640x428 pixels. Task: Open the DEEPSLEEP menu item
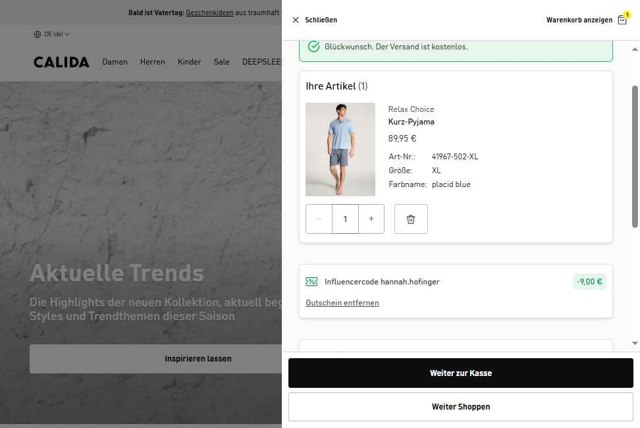[x=262, y=62]
